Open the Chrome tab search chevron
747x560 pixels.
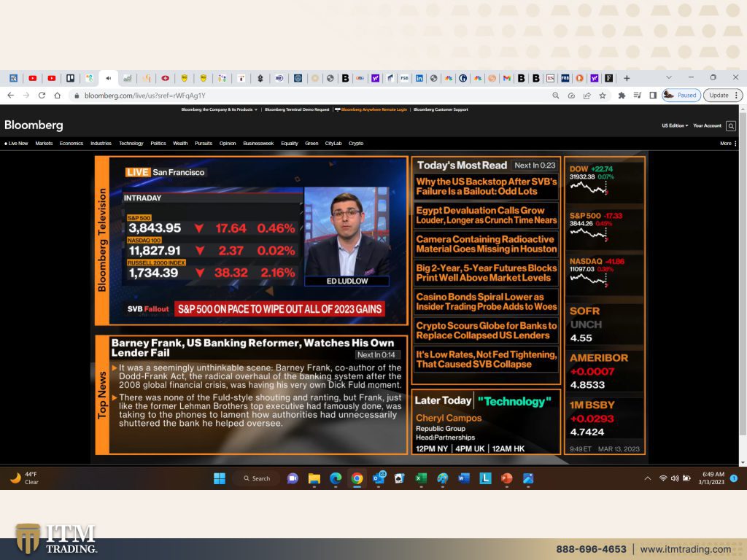(669, 77)
